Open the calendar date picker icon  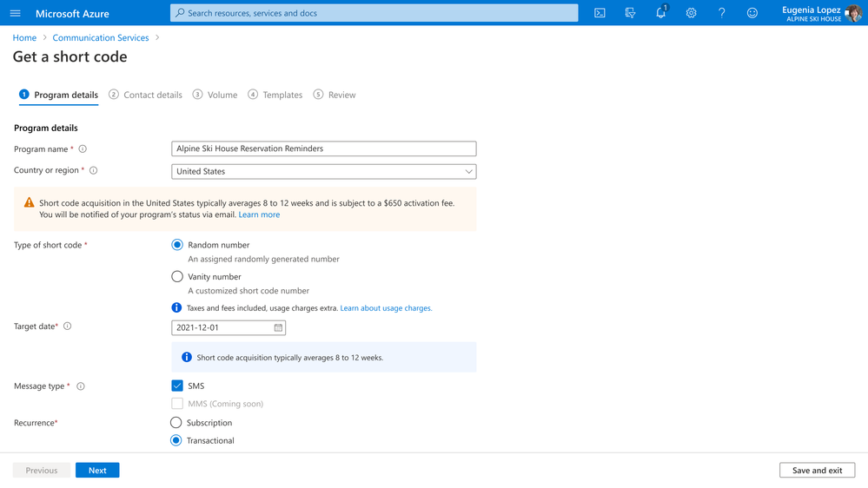[x=278, y=327]
